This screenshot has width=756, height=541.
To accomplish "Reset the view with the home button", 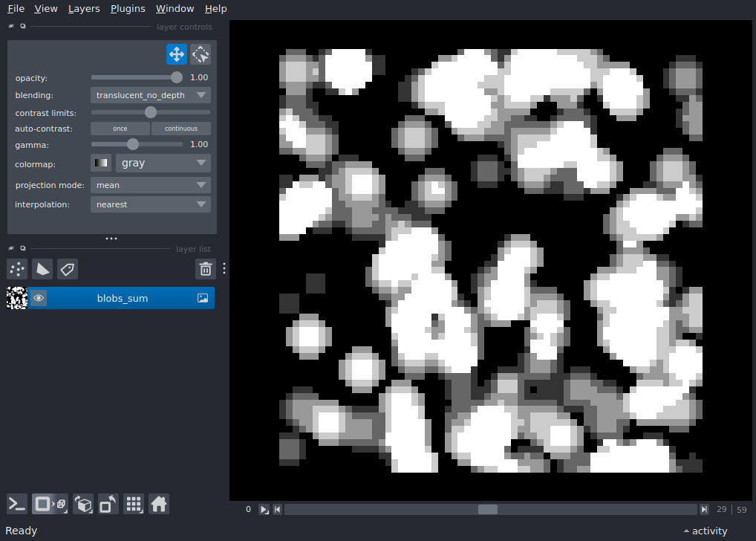I will tap(158, 504).
